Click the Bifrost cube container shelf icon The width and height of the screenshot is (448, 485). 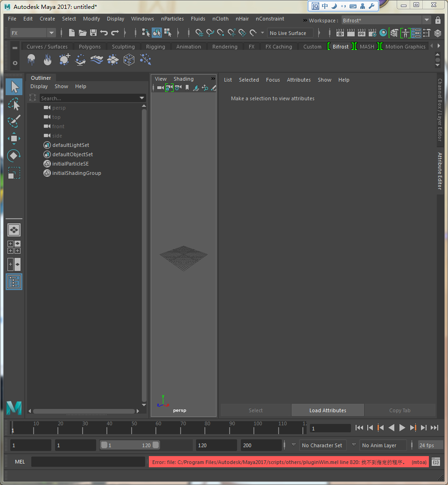tap(129, 60)
